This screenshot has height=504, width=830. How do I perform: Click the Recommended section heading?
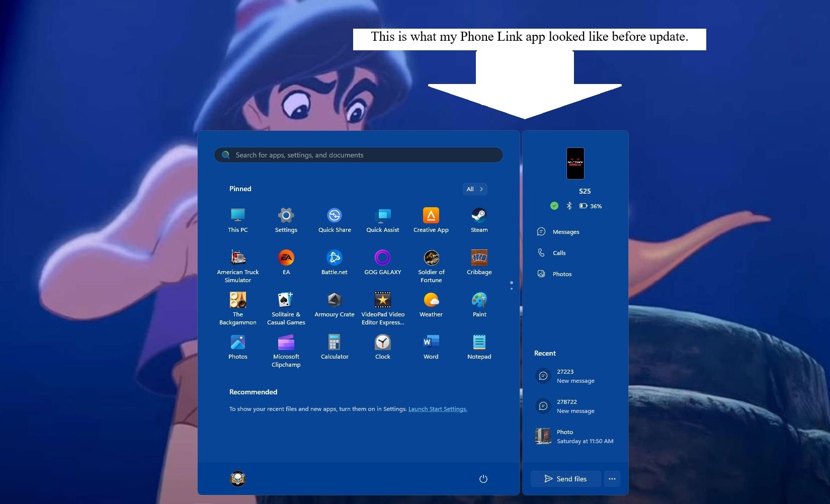pos(254,392)
